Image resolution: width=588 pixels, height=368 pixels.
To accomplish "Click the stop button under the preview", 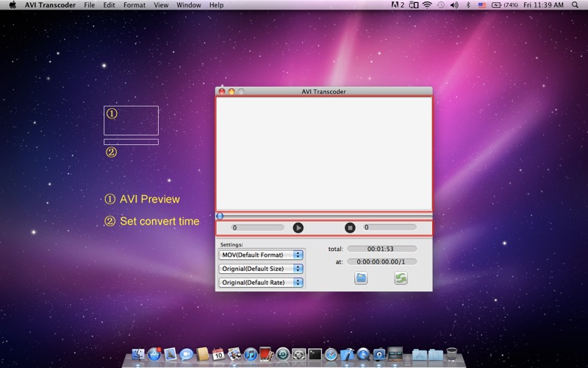I will 350,228.
